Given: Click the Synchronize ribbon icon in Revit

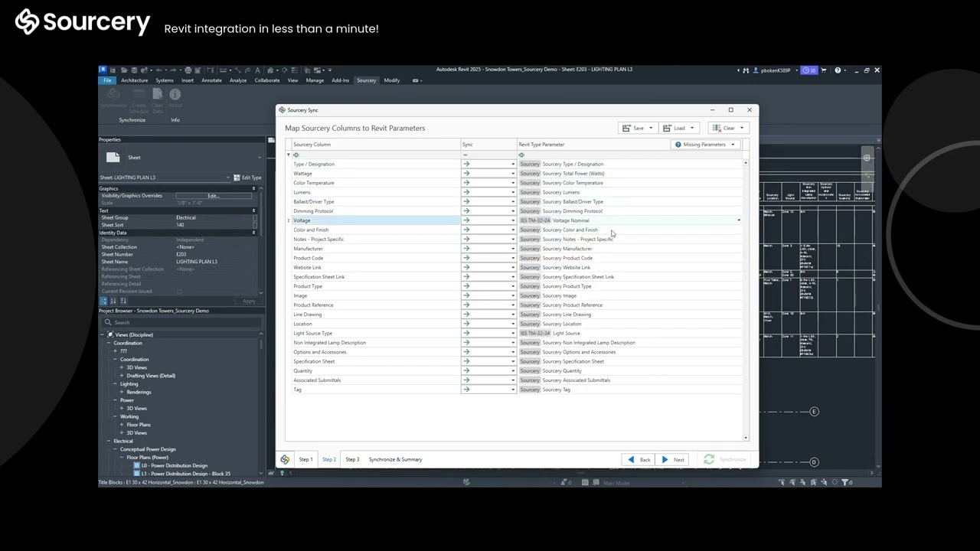Looking at the screenshot, I should pyautogui.click(x=113, y=94).
